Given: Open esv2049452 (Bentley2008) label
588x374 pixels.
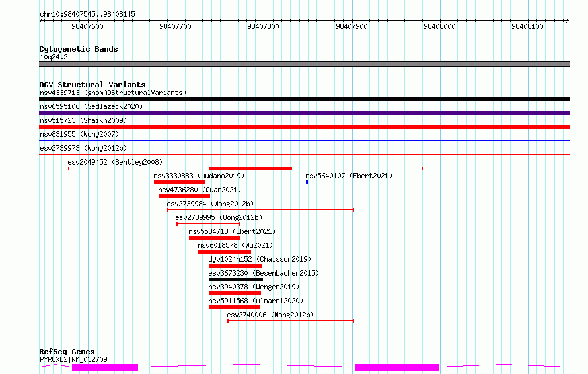Looking at the screenshot, I should (115, 162).
